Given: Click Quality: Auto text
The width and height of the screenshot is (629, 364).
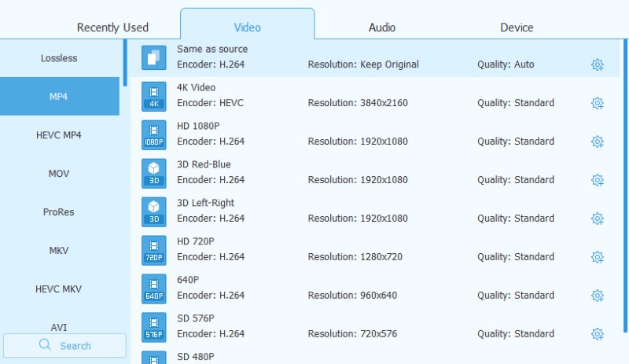Looking at the screenshot, I should (x=506, y=64).
